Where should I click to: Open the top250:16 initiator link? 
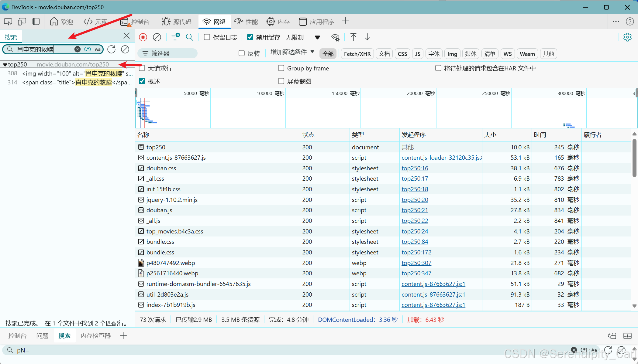coord(415,168)
